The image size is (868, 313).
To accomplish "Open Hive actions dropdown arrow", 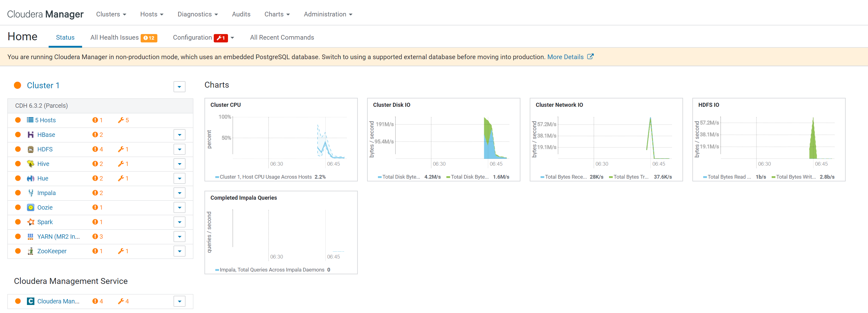I will (x=180, y=164).
